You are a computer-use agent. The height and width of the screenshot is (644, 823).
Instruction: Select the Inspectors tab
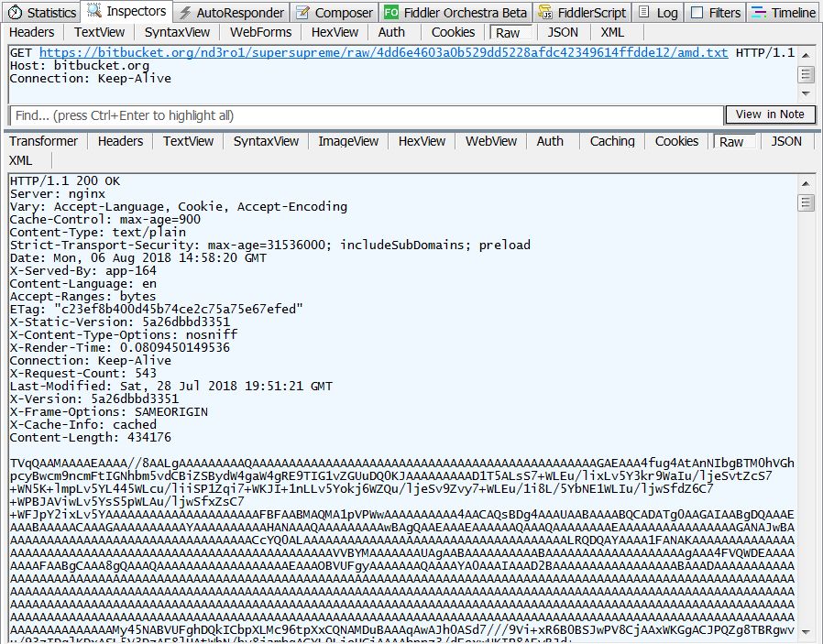pos(126,11)
